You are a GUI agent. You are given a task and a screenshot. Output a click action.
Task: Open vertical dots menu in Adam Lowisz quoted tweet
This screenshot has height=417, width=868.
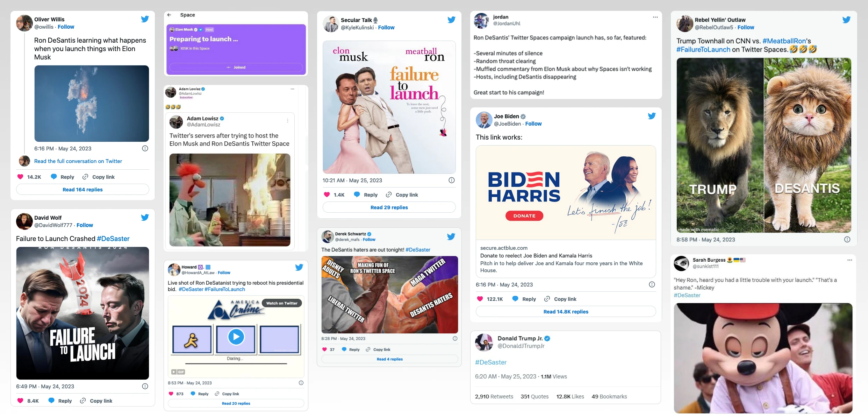[287, 121]
